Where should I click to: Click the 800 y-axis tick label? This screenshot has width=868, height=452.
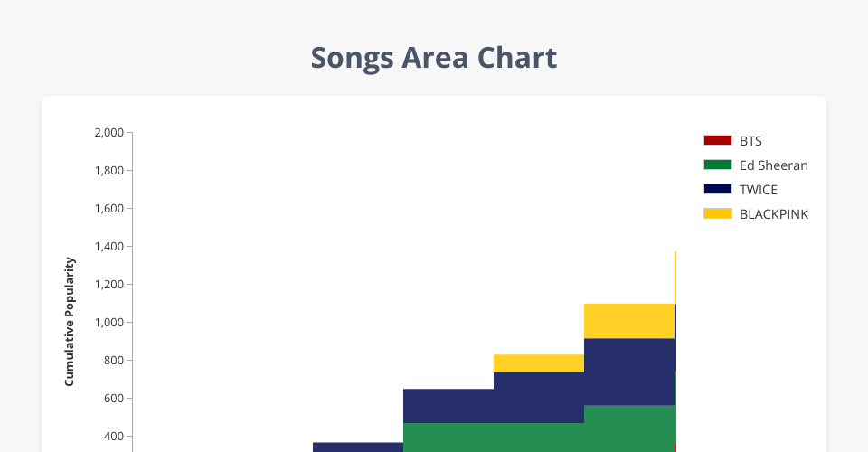(114, 361)
